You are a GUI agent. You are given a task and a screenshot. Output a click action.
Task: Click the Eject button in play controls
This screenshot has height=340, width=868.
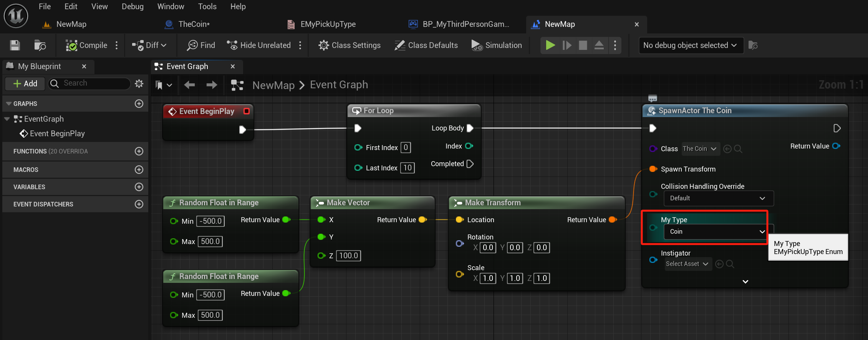pos(599,45)
